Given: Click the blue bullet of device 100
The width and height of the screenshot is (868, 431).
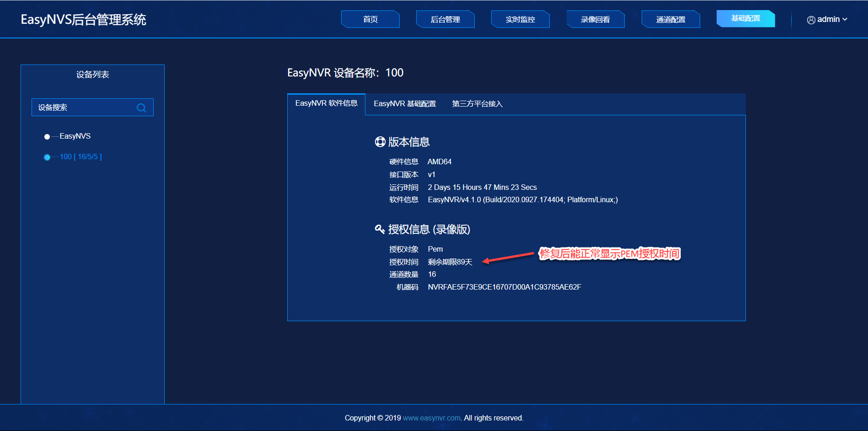Looking at the screenshot, I should [x=47, y=157].
